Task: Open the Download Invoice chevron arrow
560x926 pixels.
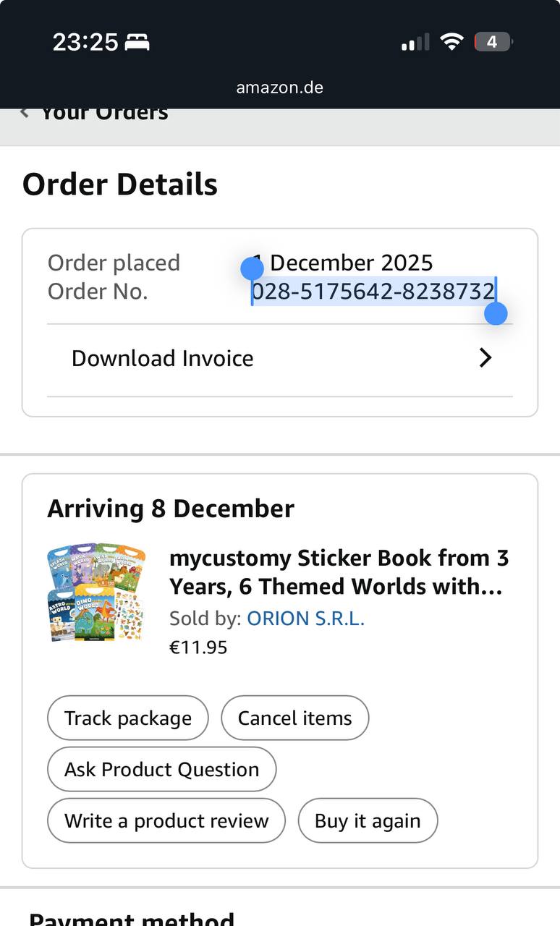Action: click(x=485, y=358)
